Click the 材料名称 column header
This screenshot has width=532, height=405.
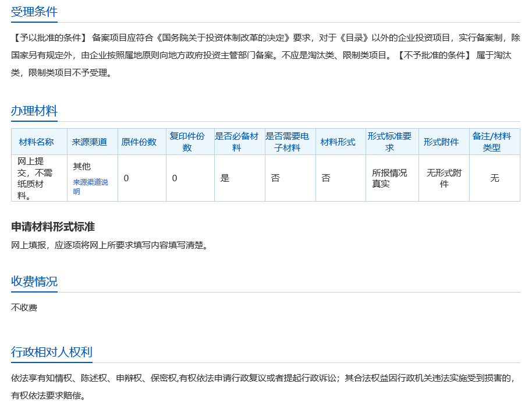pyautogui.click(x=36, y=142)
